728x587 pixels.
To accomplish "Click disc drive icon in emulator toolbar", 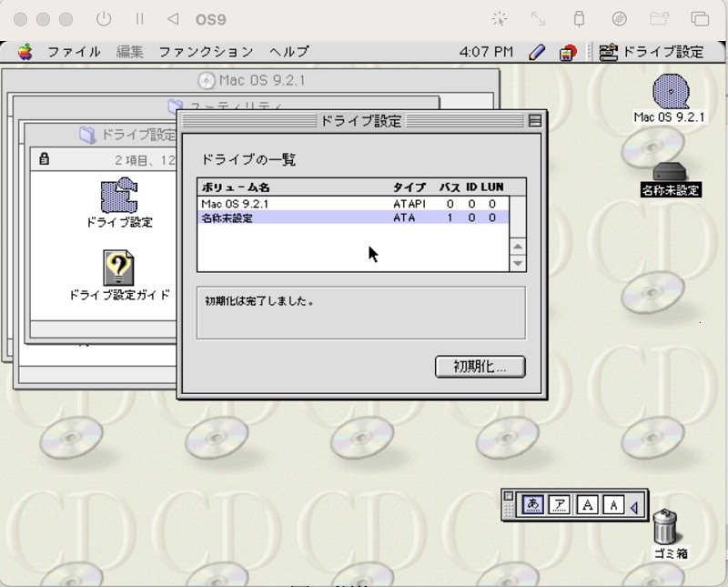I will [x=619, y=19].
